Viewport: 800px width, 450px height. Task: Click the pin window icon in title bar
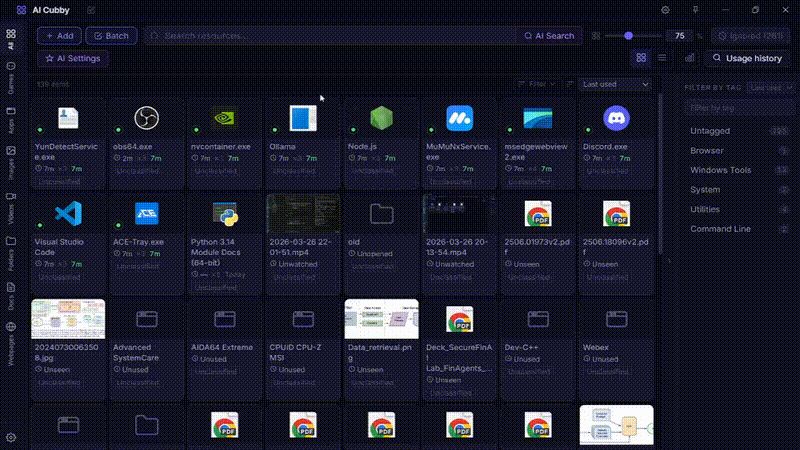click(695, 10)
